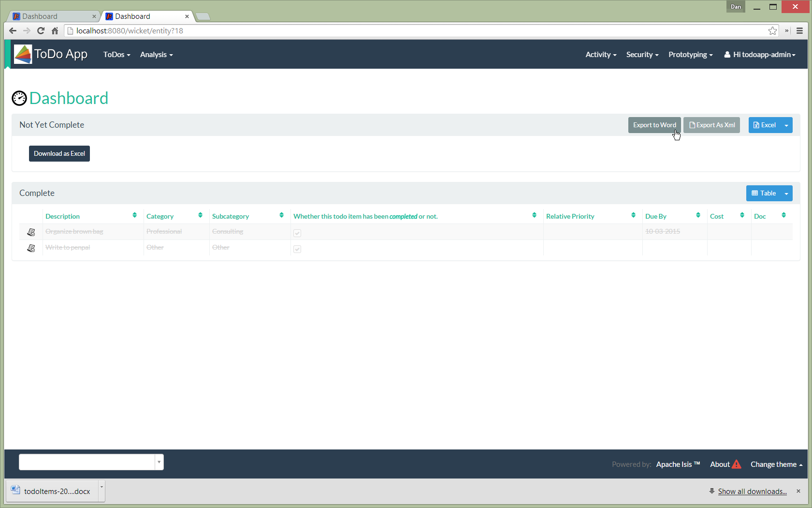Open the ToDos menu
Screen dimensions: 812x508
point(116,55)
